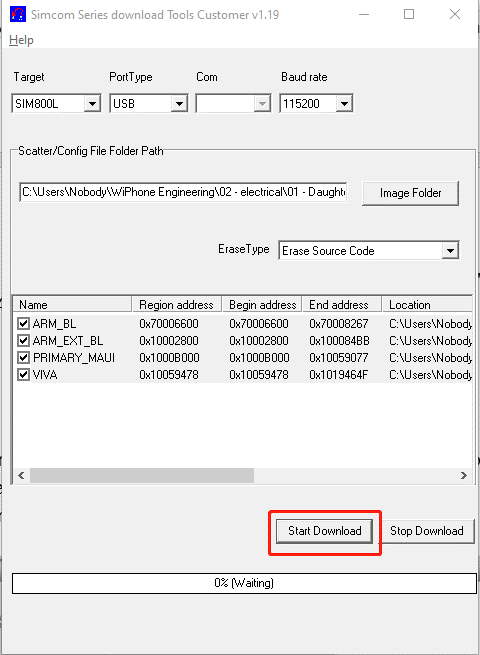Viewport: 480px width, 655px height.
Task: Uncheck the ARM_BL checkbox
Action: click(x=23, y=323)
